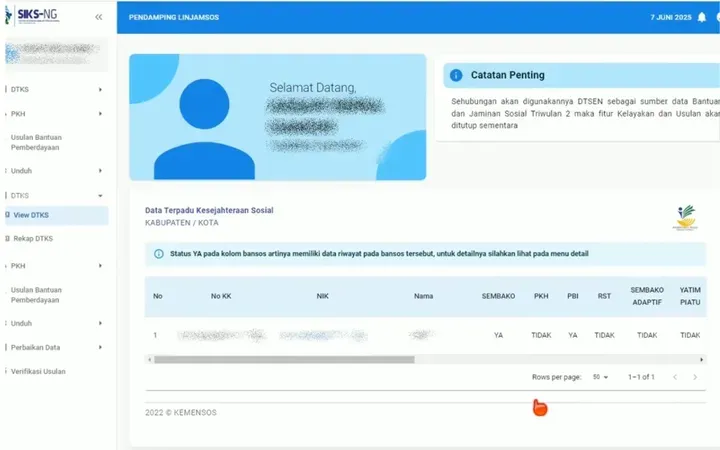
Task: Click the SEMBAKO column header
Action: [498, 296]
